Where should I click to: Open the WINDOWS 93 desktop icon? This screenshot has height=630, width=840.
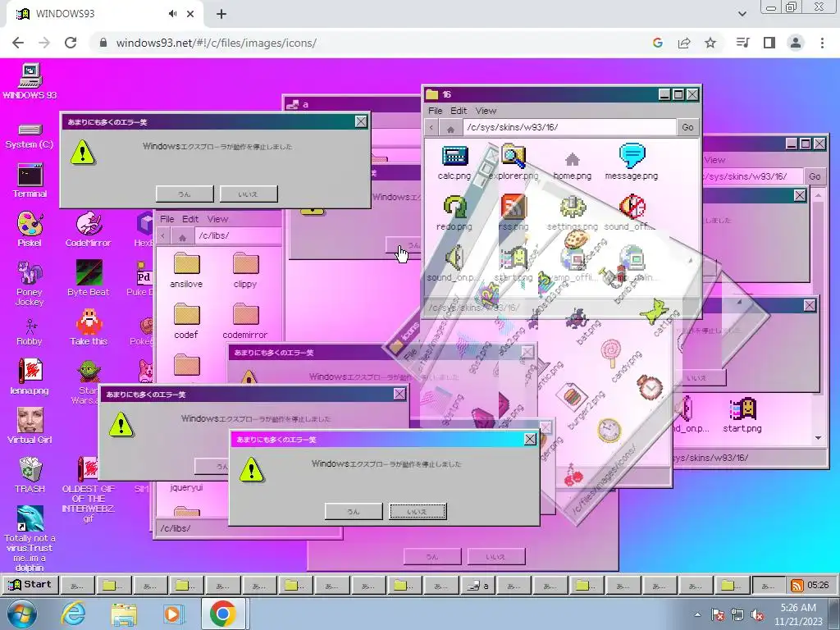(30, 80)
